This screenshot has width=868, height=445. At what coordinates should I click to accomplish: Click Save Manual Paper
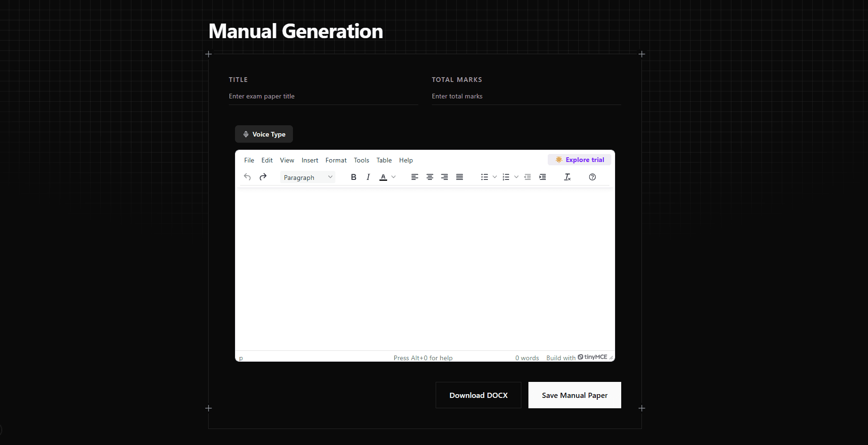(x=575, y=395)
